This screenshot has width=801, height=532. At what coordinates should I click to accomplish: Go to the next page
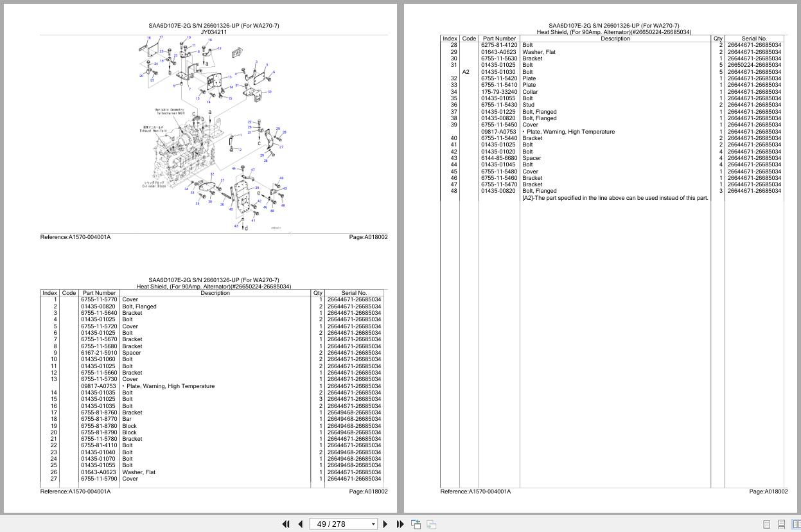(385, 524)
